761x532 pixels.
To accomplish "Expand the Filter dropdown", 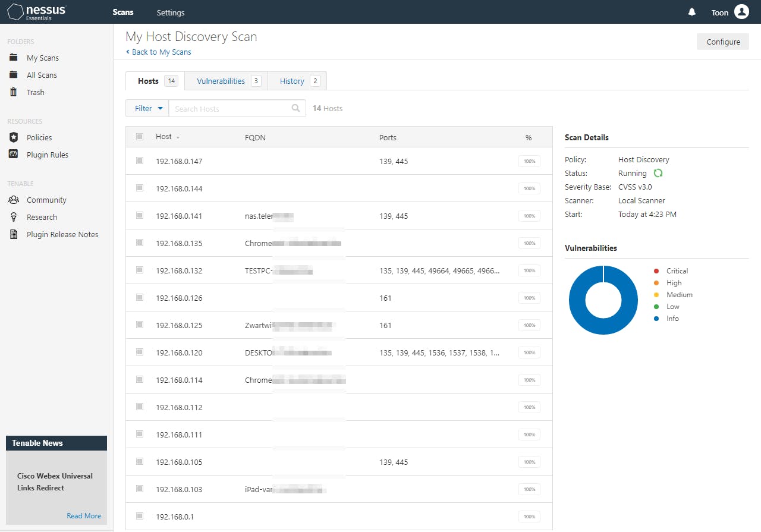I will pyautogui.click(x=147, y=108).
